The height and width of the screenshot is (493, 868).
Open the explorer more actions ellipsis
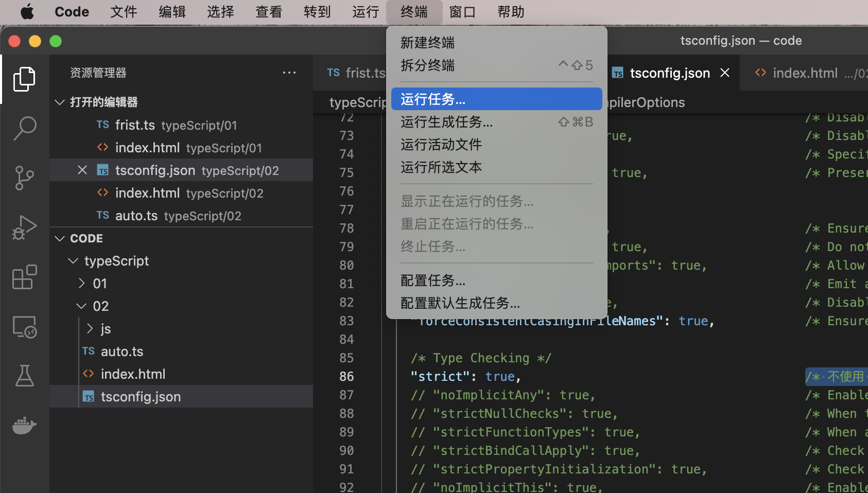click(289, 73)
